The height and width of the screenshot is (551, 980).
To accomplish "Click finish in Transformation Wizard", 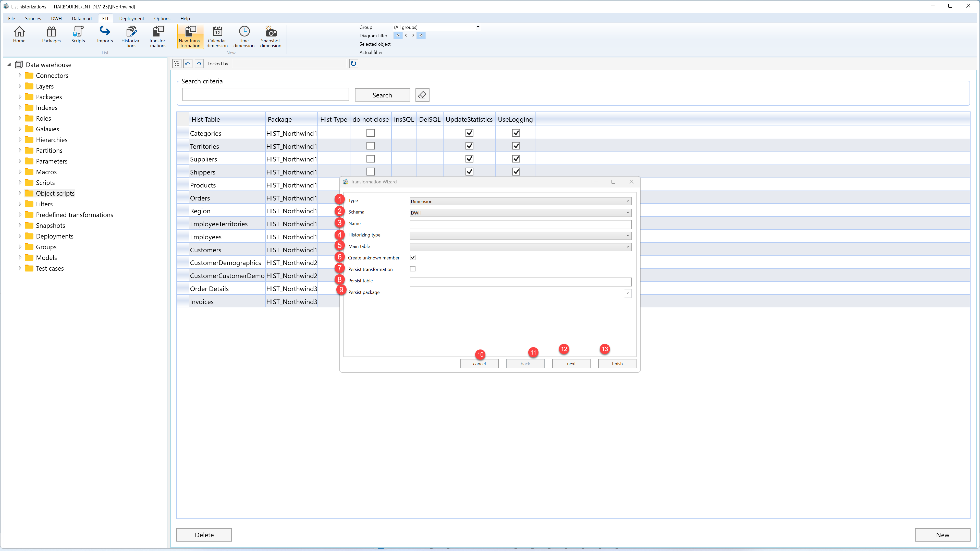I will click(x=617, y=364).
